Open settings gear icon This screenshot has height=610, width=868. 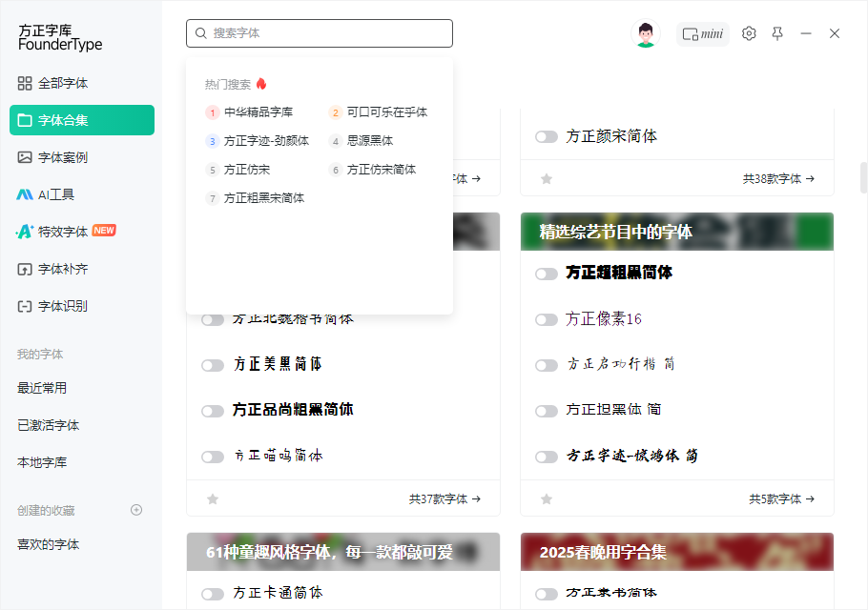[x=749, y=33]
